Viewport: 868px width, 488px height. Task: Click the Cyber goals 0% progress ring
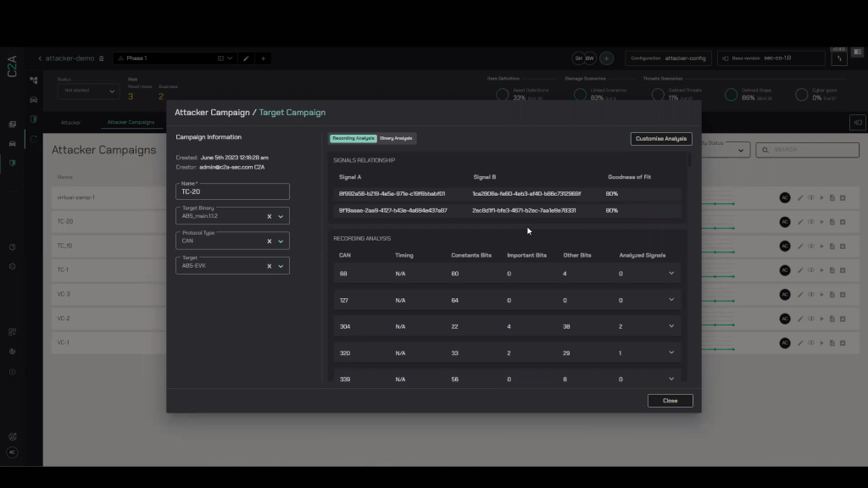click(801, 95)
